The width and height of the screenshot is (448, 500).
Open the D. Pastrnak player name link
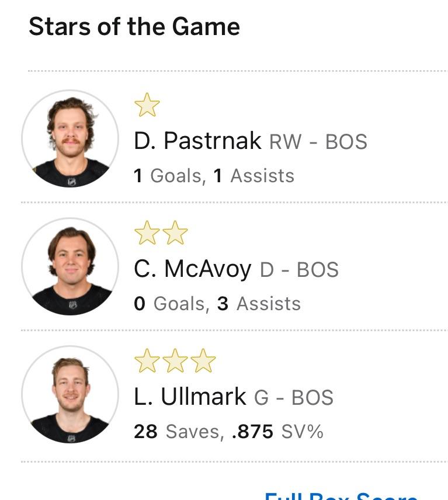[x=197, y=141]
